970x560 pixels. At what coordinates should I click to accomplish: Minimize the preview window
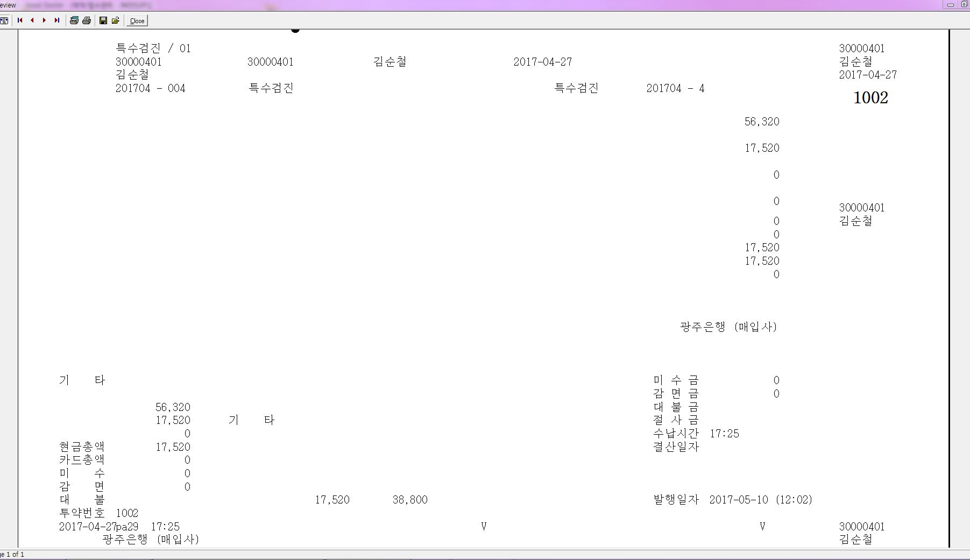(951, 4)
